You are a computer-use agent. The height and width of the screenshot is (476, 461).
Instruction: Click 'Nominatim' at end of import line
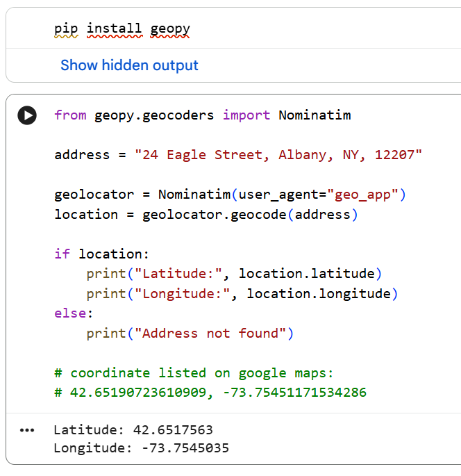[x=315, y=115]
